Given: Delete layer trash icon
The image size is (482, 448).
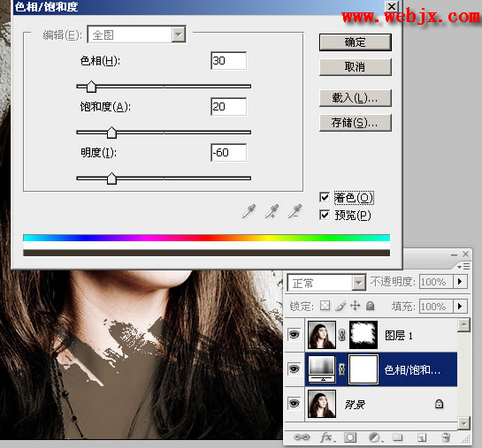Looking at the screenshot, I should coord(446,437).
